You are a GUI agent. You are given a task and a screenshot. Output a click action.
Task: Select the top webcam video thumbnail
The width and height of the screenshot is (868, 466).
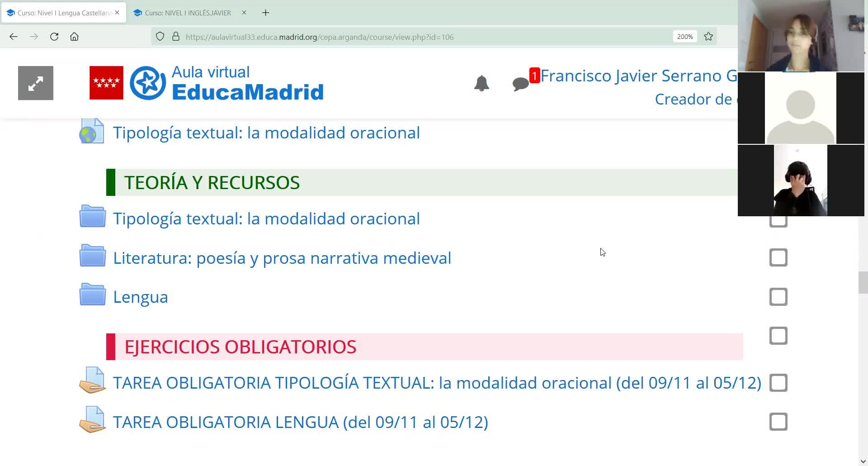(x=801, y=36)
